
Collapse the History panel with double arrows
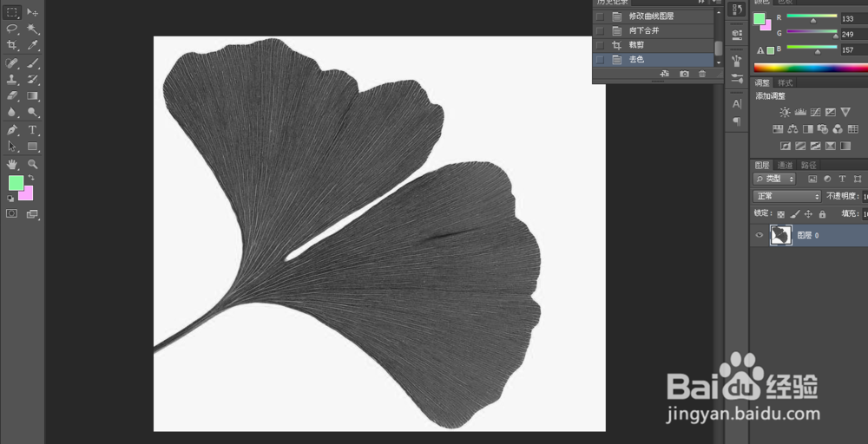700,3
